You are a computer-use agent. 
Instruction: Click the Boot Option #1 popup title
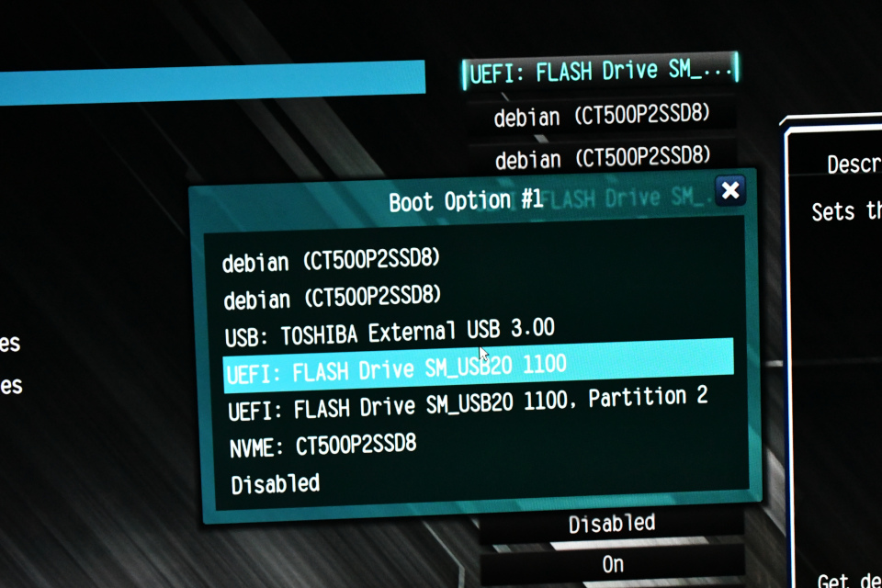click(465, 200)
